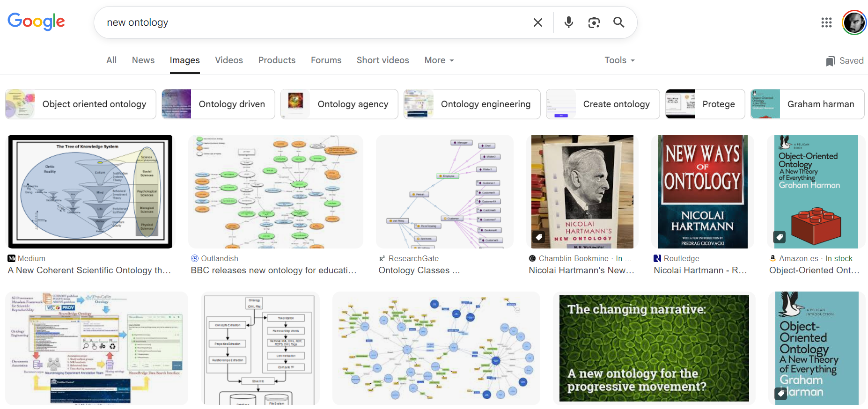Screen dimensions: 868x409
Task: Click the Routledge source favicon
Action: coord(657,258)
